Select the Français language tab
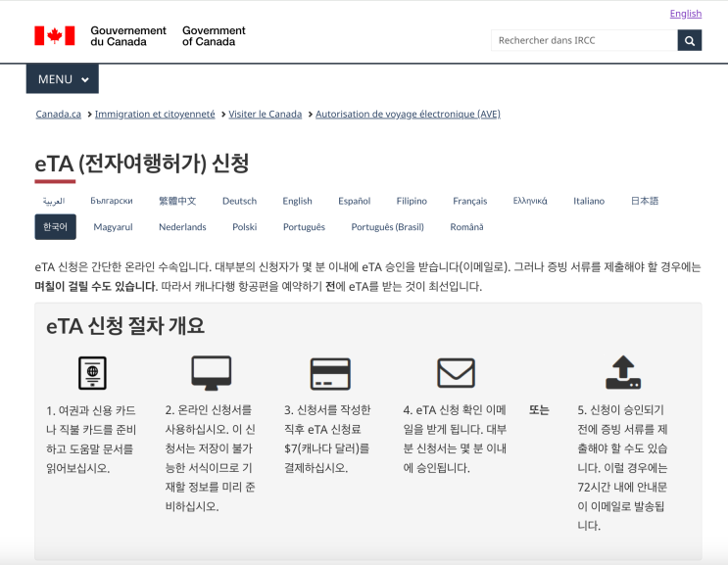Screen dimensions: 728x565 click(x=470, y=201)
